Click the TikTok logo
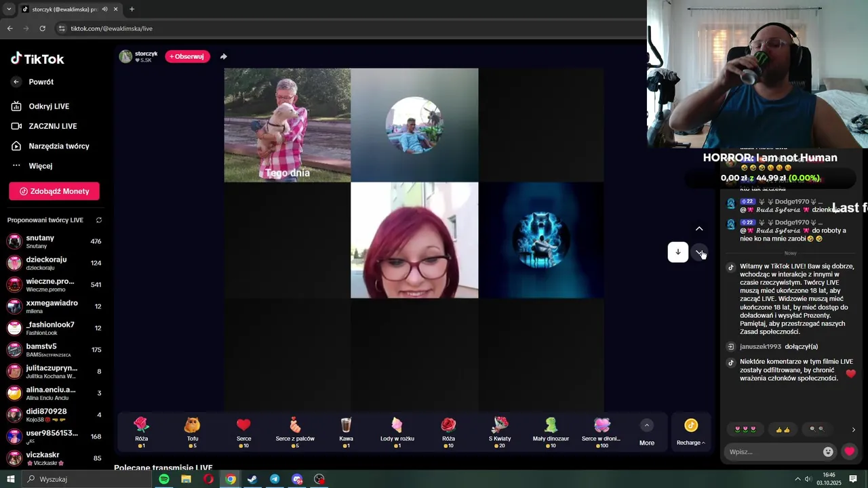Screen dimensions: 868x488 coord(37,59)
